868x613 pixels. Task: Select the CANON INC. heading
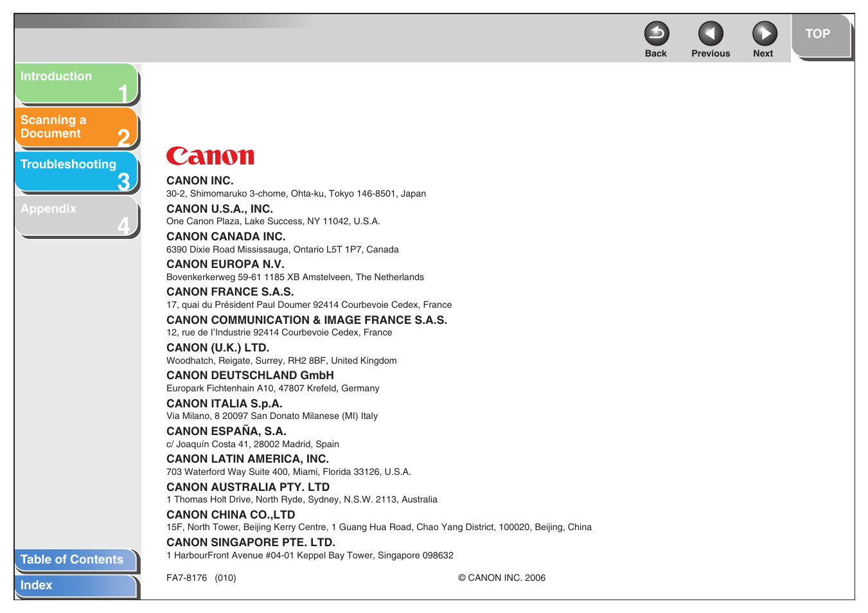pos(200,181)
